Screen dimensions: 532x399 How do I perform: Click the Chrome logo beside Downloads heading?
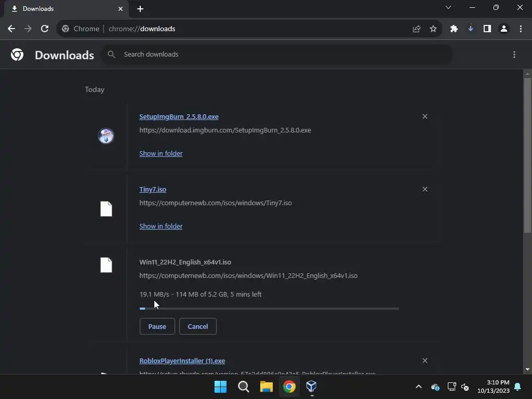tap(17, 55)
